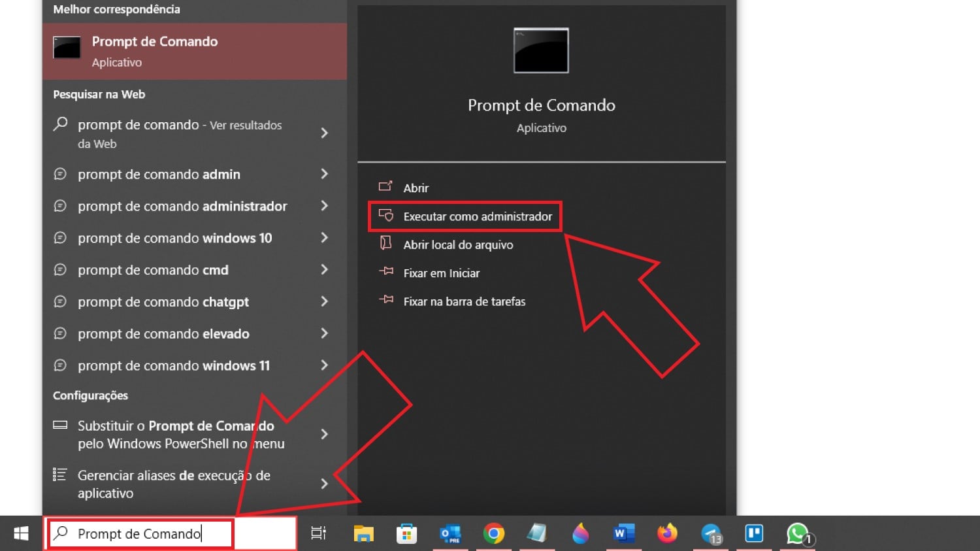Expand arrow for Substituir o Prompt setting
The height and width of the screenshot is (551, 980).
[325, 434]
